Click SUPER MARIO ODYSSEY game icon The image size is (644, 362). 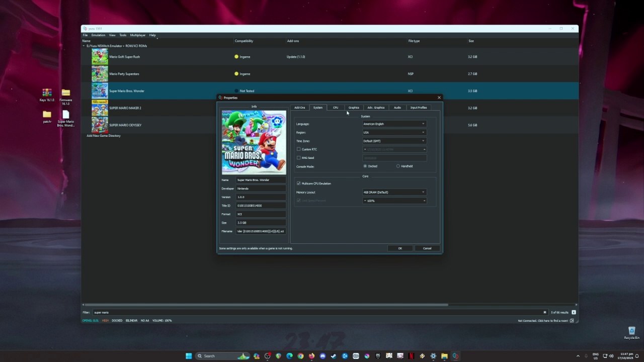pos(100,125)
